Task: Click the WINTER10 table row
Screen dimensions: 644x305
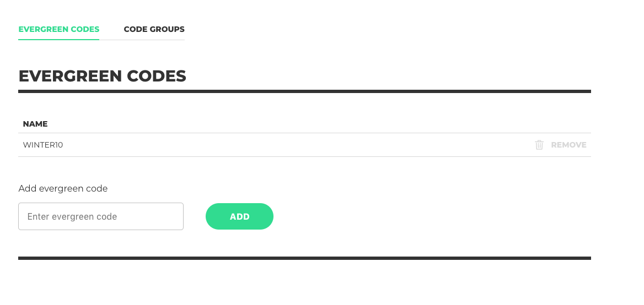Action: coord(304,145)
